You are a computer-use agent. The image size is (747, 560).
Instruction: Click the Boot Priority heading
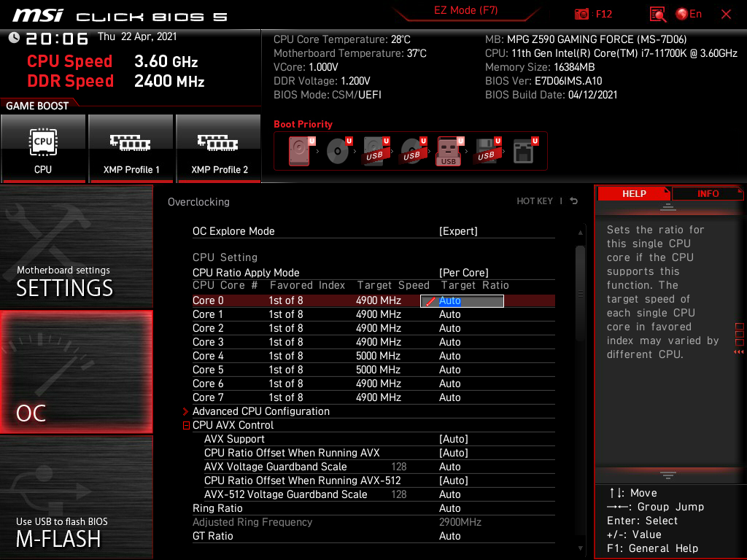point(303,124)
